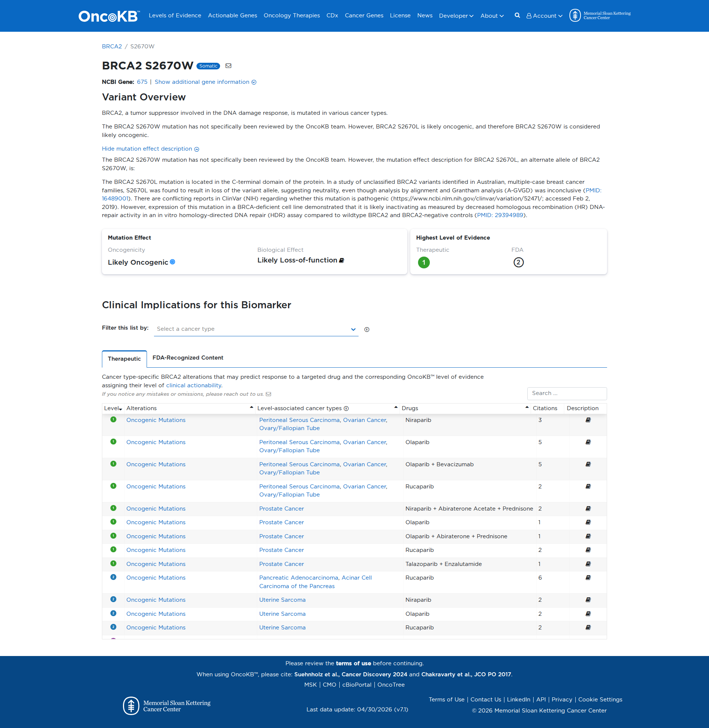Open book icon next to Likely Loss-of-function

341,260
